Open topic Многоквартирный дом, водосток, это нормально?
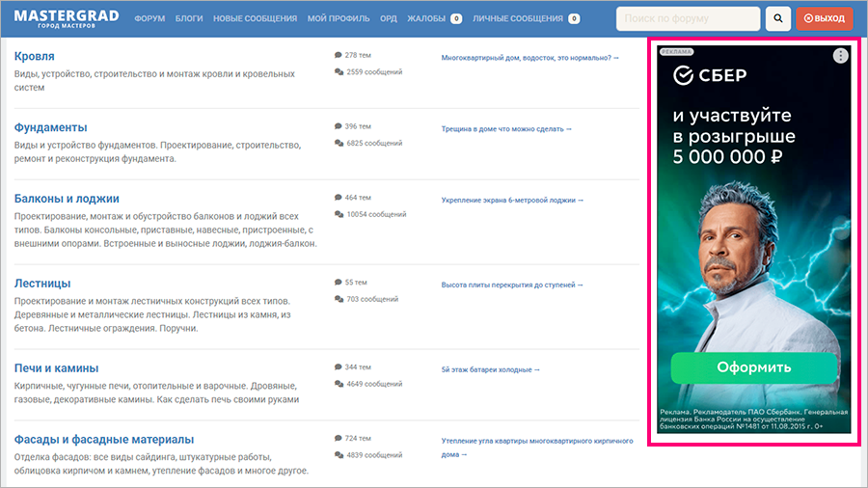This screenshot has width=868, height=488. click(x=529, y=58)
